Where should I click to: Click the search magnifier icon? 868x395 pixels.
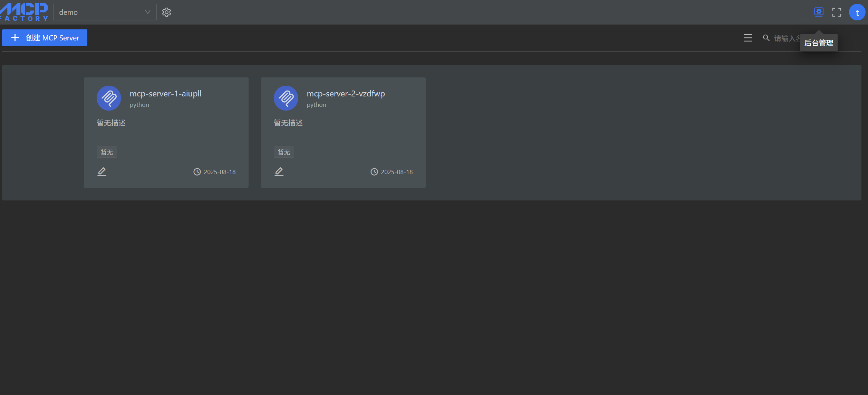pos(766,38)
